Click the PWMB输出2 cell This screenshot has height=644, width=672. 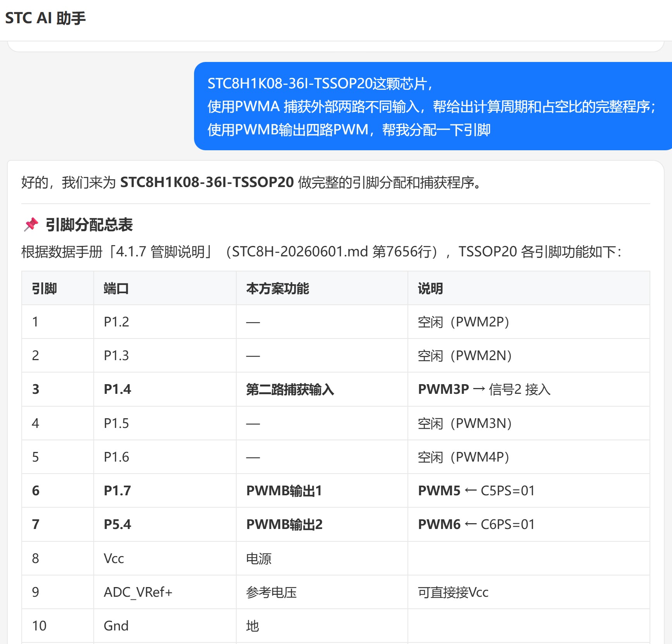click(322, 524)
